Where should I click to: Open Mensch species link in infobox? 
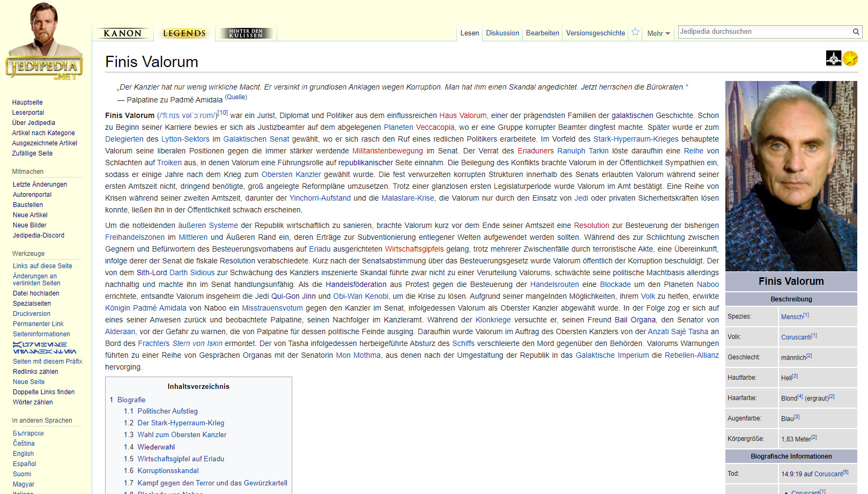(792, 317)
